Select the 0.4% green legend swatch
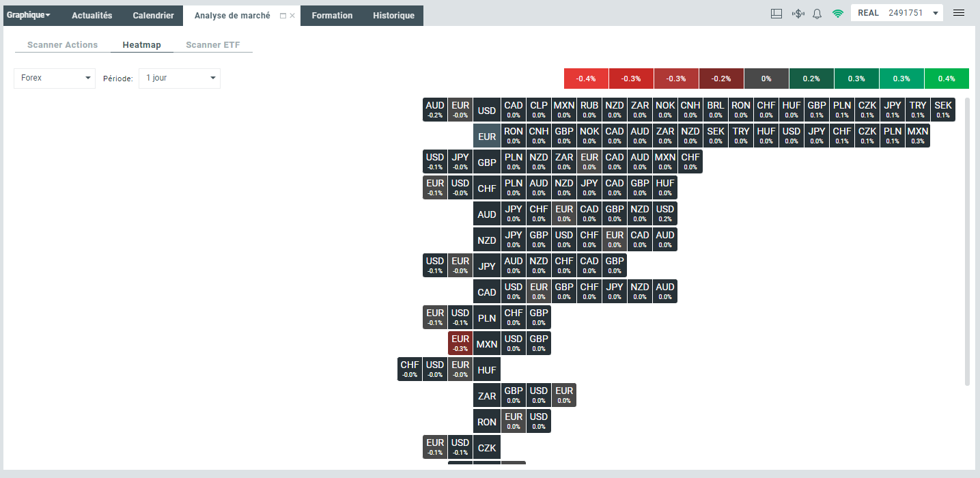The image size is (980, 478). tap(946, 78)
